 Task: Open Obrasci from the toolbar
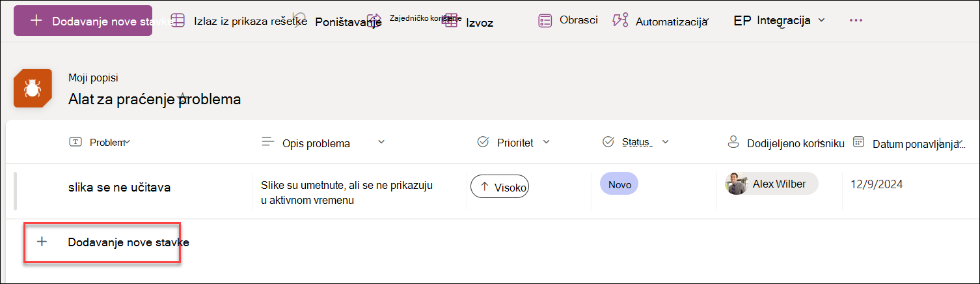(x=578, y=20)
